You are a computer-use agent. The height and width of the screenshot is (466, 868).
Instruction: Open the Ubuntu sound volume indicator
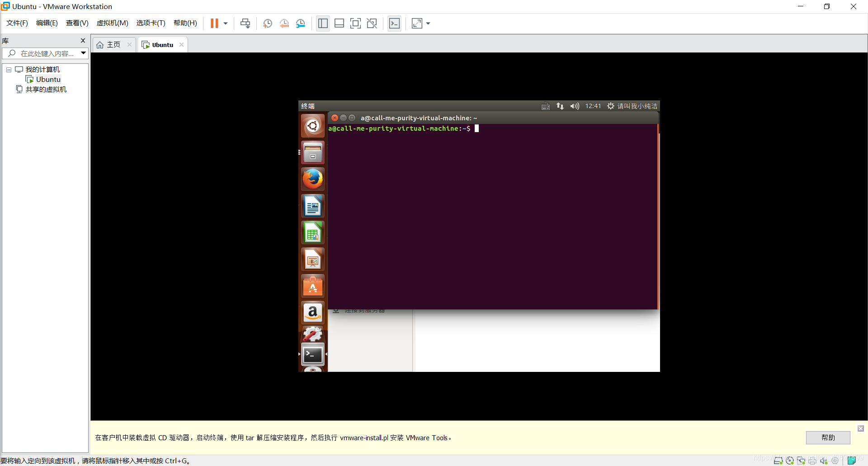pos(575,106)
